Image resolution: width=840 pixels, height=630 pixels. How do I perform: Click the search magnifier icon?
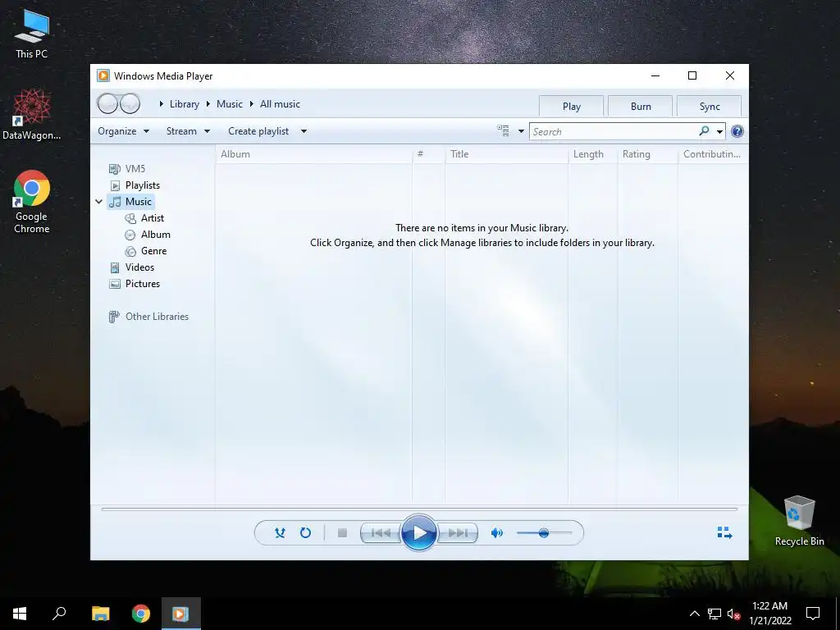coord(704,130)
